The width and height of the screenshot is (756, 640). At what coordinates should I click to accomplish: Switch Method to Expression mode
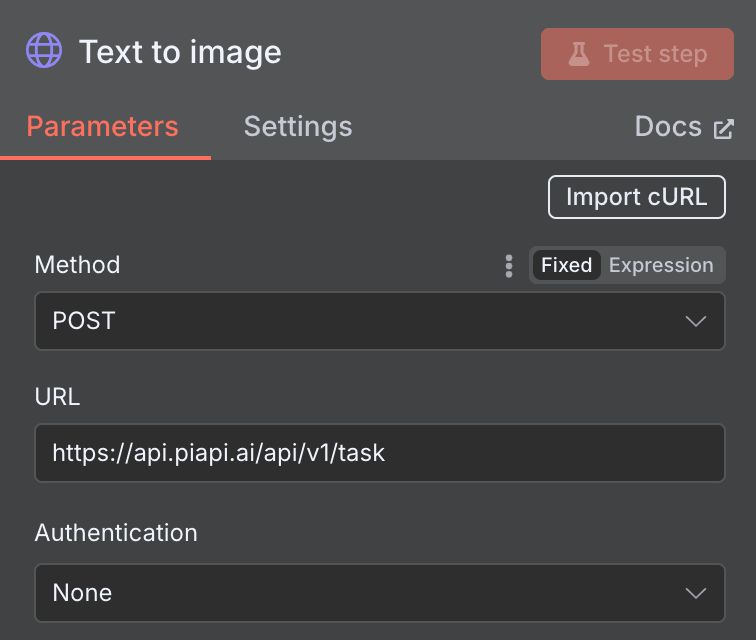coord(661,266)
